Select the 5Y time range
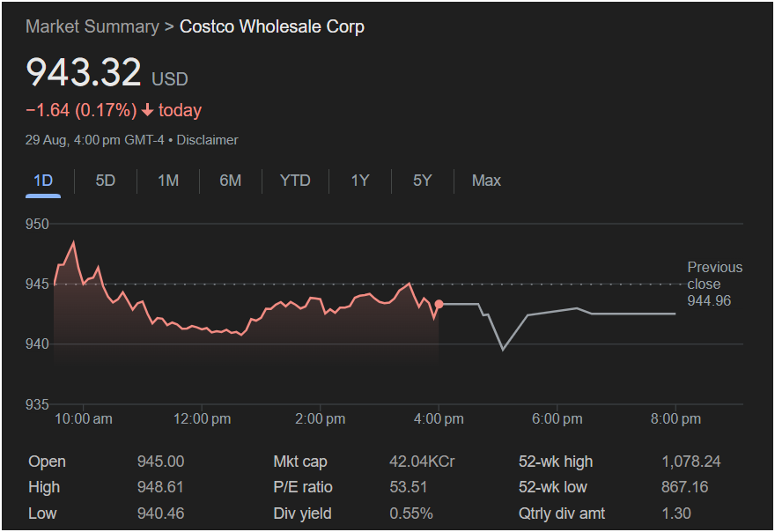 [422, 181]
